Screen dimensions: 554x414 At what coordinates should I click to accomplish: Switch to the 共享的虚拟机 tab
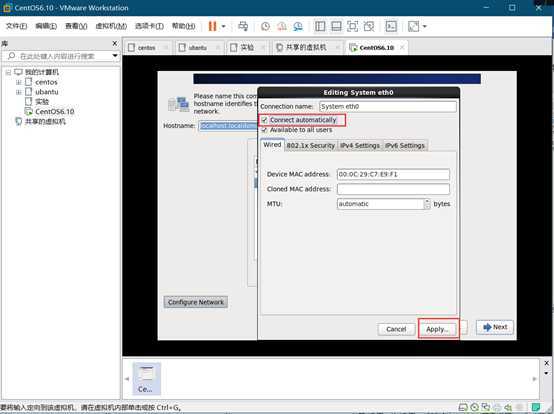click(306, 48)
